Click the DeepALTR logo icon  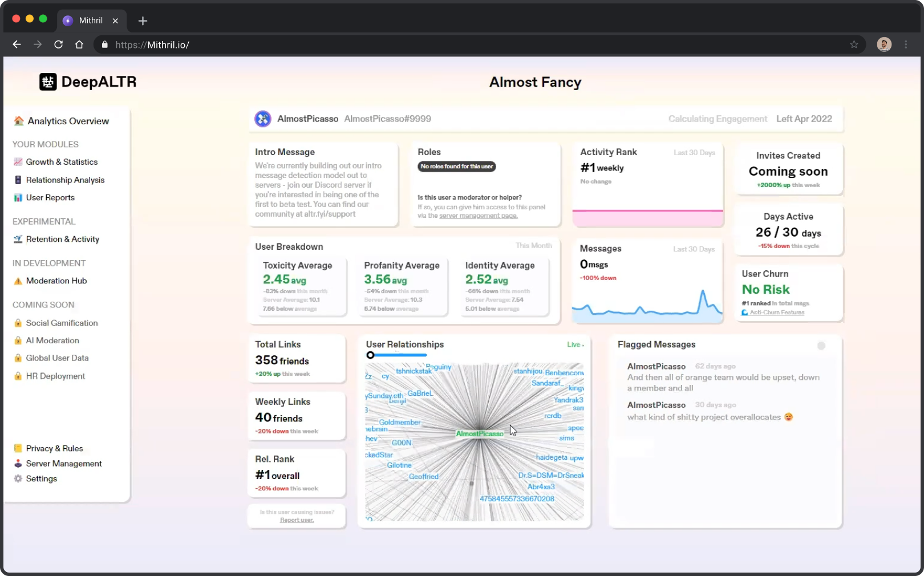pyautogui.click(x=48, y=82)
